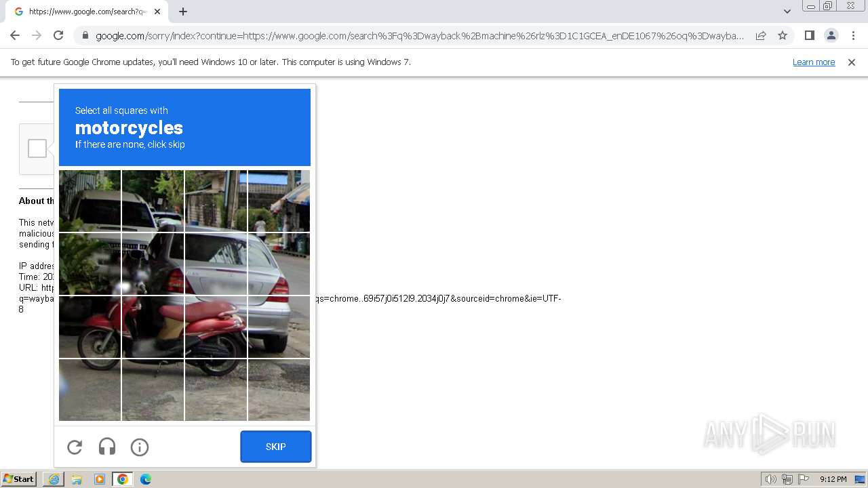Toggle the Chrome side panel icon
The width and height of the screenshot is (868, 488).
tap(809, 35)
